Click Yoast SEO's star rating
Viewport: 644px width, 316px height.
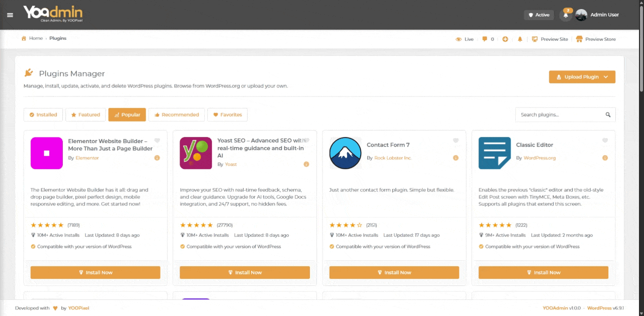197,225
